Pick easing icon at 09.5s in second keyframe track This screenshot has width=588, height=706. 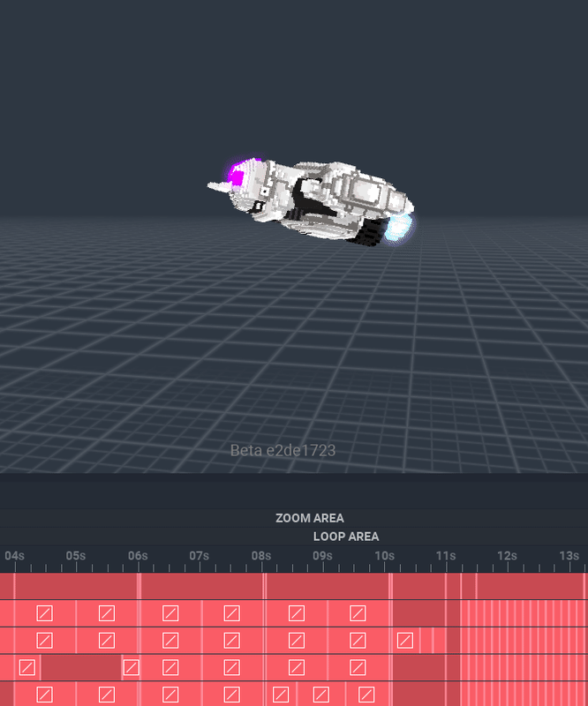click(358, 641)
